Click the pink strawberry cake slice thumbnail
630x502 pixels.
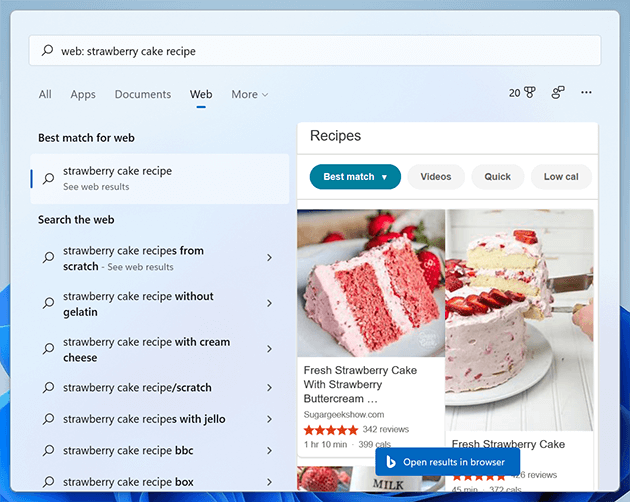371,283
